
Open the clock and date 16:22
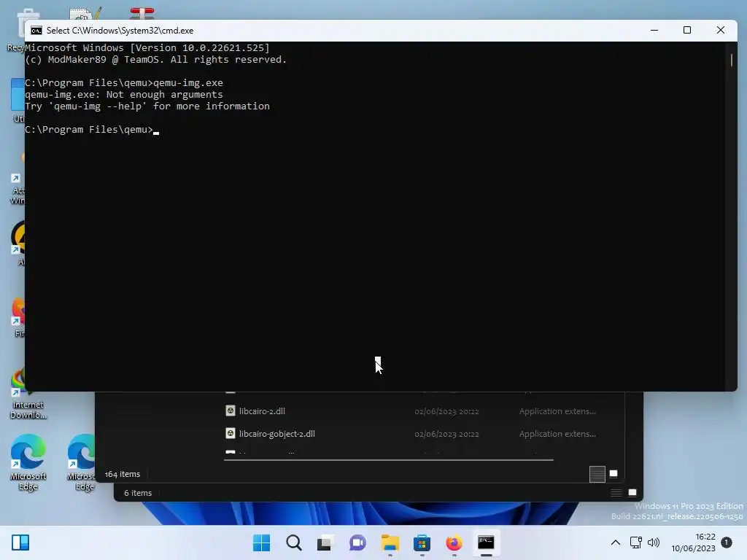pyautogui.click(x=693, y=542)
